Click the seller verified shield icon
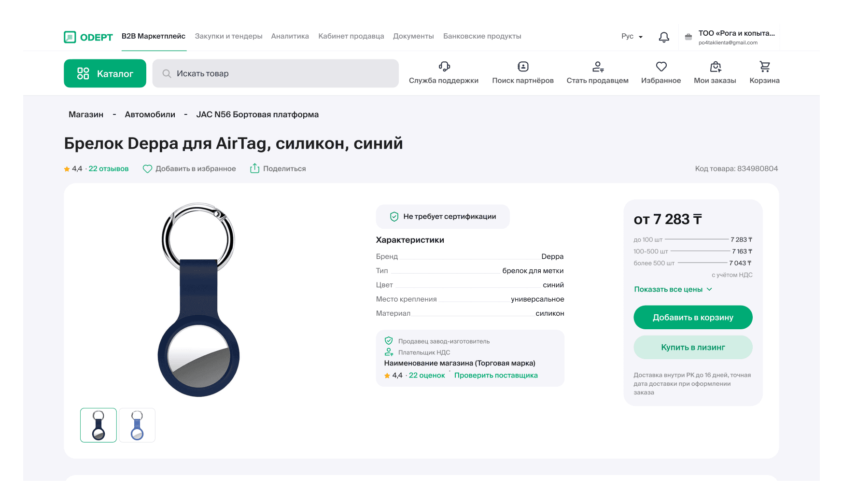This screenshot has width=843, height=504. click(x=389, y=341)
